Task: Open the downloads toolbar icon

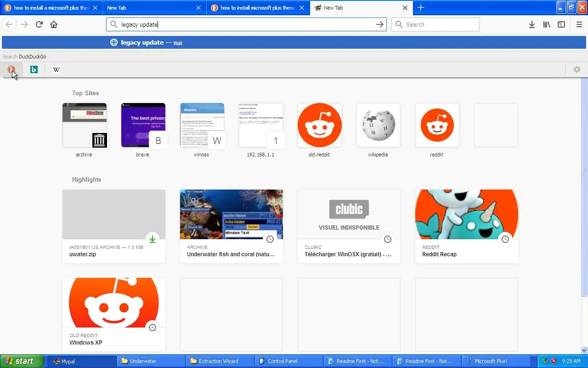Action: tap(532, 24)
